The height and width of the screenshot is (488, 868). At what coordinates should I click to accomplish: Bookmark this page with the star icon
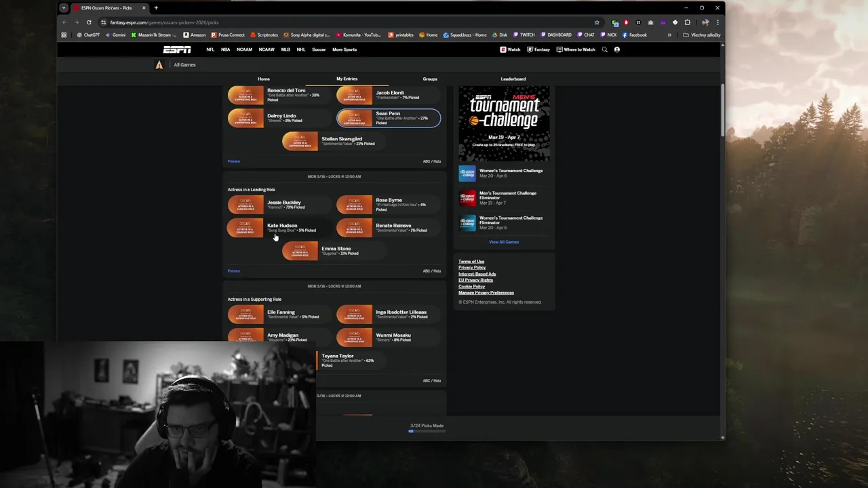click(x=597, y=22)
